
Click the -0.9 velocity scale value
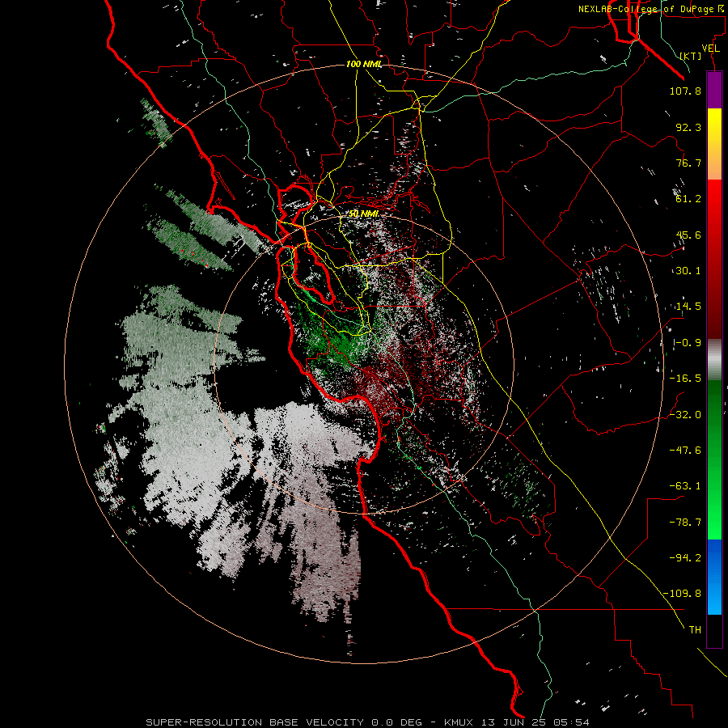pos(688,343)
